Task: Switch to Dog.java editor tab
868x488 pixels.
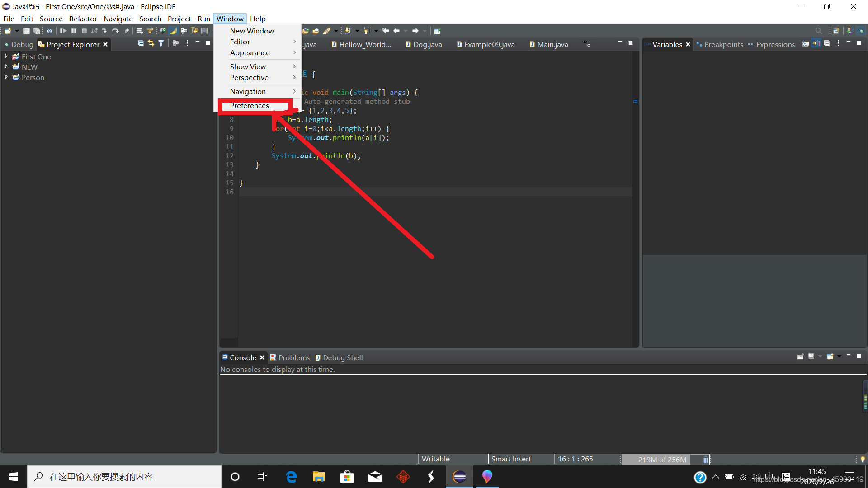Action: coord(424,44)
